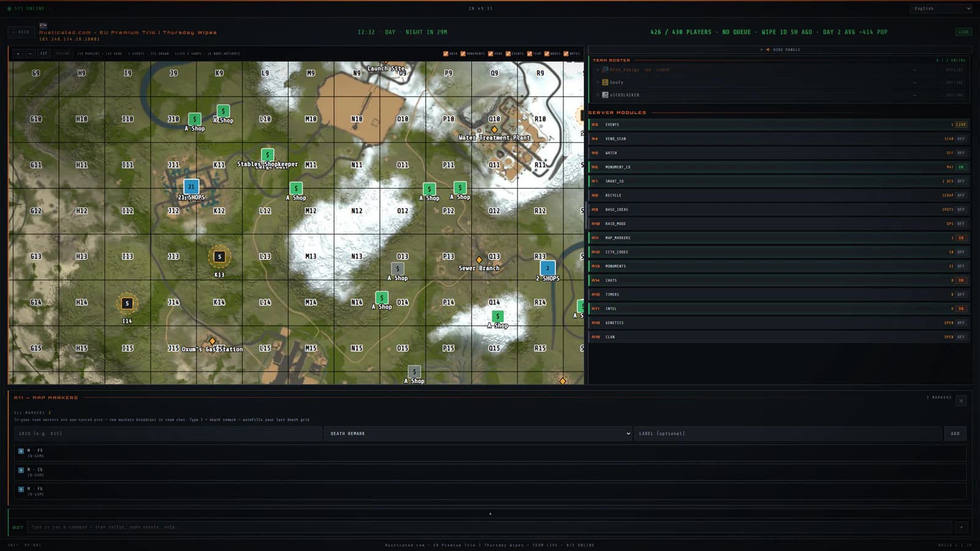The width and height of the screenshot is (980, 551).
Task: Click the server flag icon above the server title
Action: (x=43, y=26)
